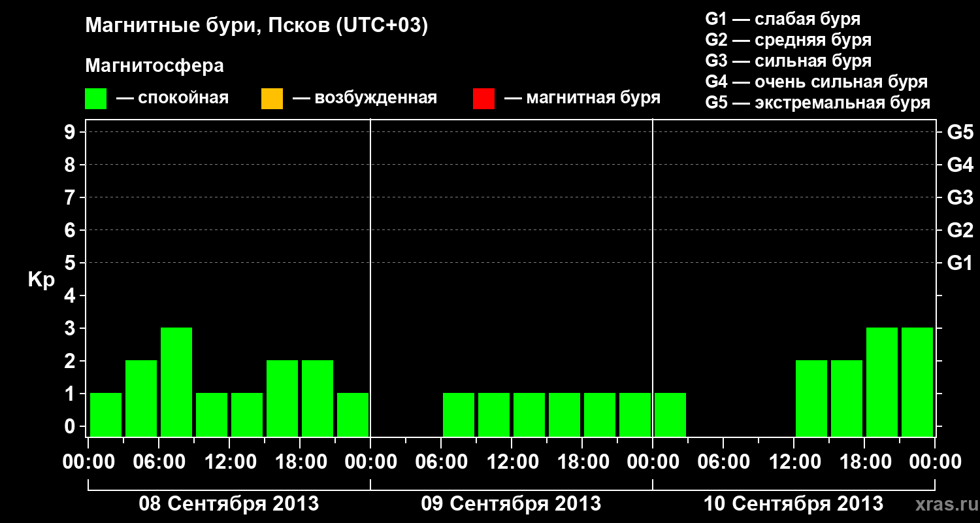
Task: Click the G5 label on right axis
Action: pos(960,132)
